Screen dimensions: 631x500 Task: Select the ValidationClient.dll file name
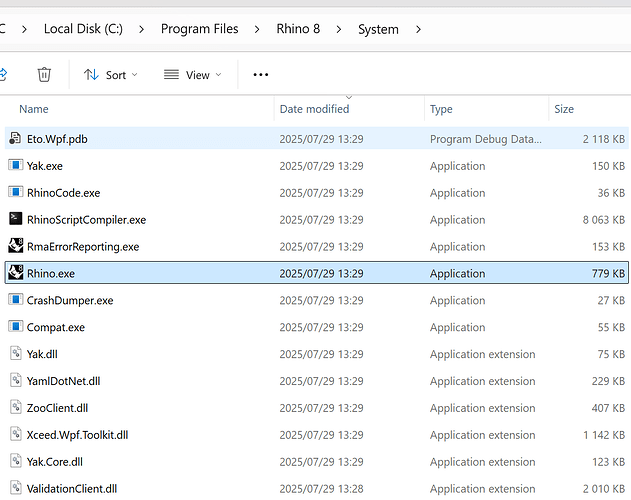[x=72, y=489]
